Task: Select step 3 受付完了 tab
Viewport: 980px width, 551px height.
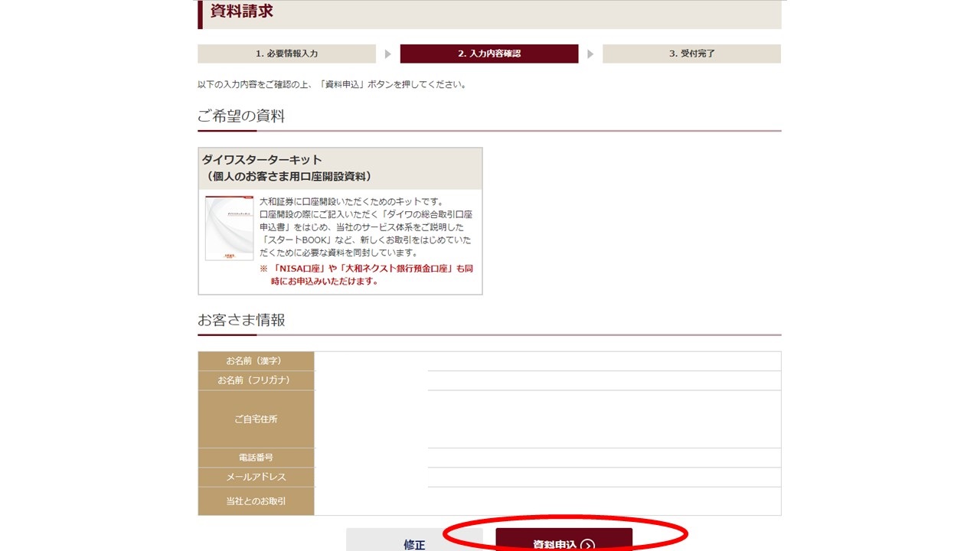Action: coord(691,54)
